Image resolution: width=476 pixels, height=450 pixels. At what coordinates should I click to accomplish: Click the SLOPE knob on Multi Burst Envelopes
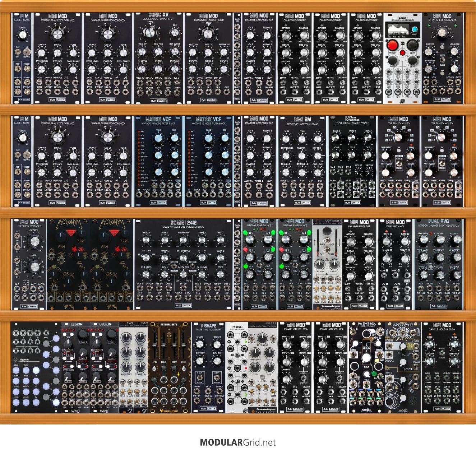click(454, 68)
